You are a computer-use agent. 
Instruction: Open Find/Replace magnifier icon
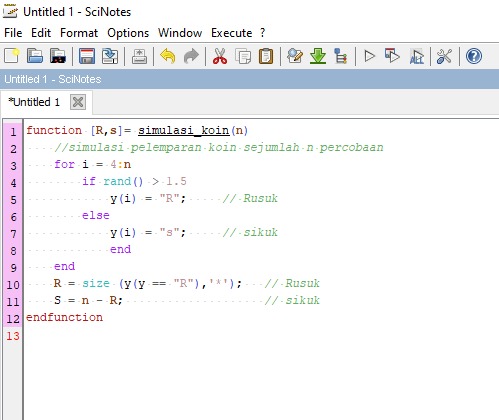295,56
